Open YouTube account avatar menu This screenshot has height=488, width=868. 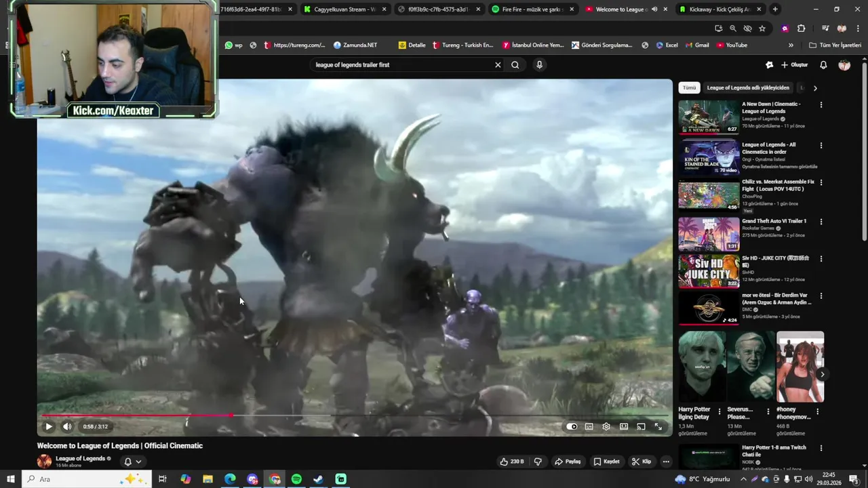(x=844, y=65)
